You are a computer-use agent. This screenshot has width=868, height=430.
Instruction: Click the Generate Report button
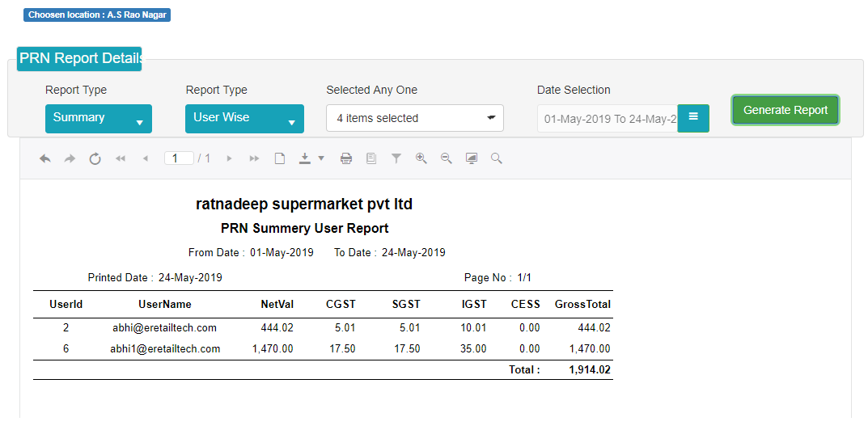coord(785,110)
